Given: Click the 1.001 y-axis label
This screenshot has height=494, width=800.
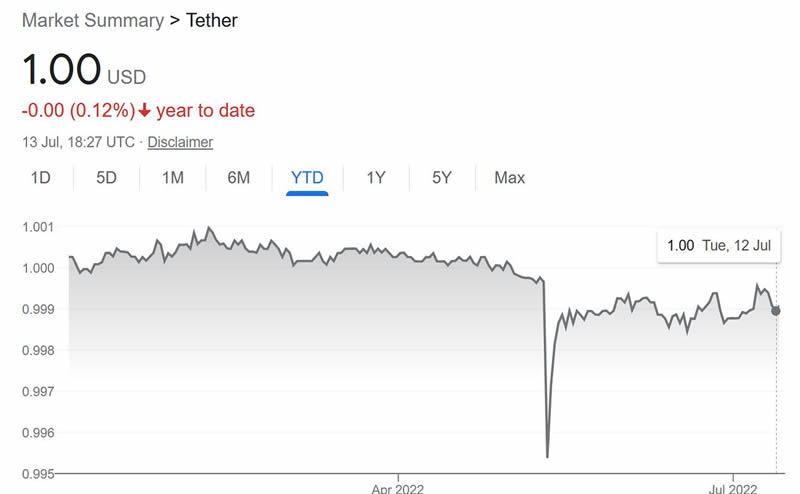Looking at the screenshot, I should tap(38, 228).
